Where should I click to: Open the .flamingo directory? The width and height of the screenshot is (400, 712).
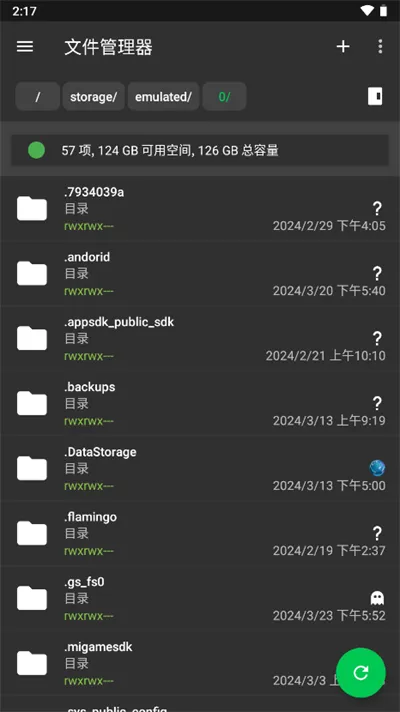pos(200,534)
